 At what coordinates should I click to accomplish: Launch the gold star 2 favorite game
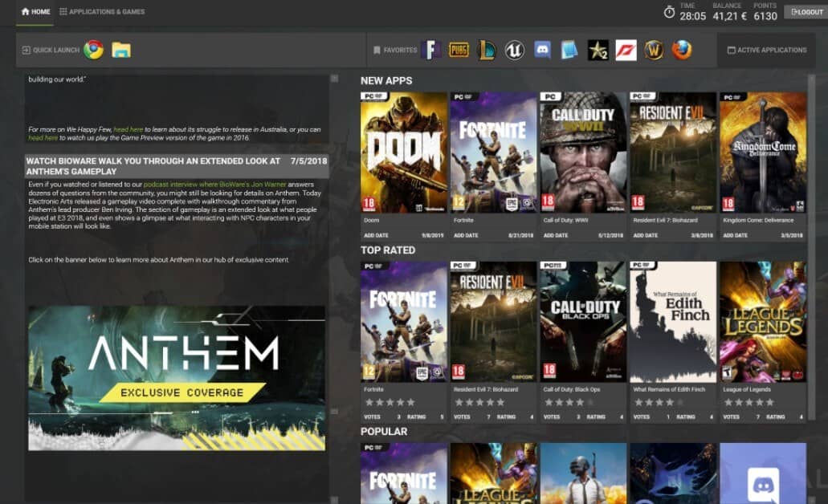(x=598, y=50)
